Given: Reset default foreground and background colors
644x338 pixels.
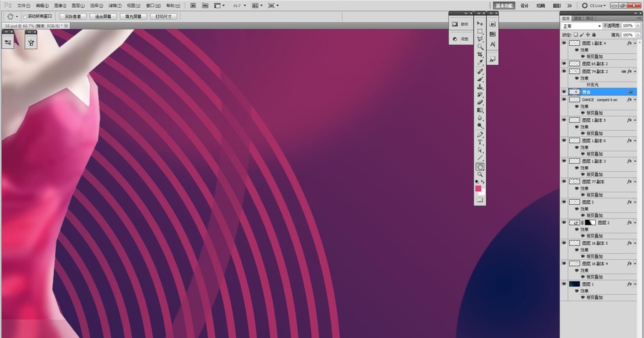Looking at the screenshot, I should [x=477, y=181].
